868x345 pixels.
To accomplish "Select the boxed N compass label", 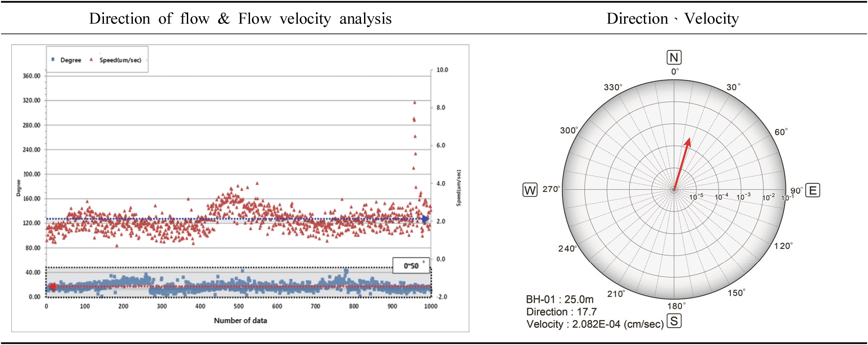I will (x=674, y=57).
